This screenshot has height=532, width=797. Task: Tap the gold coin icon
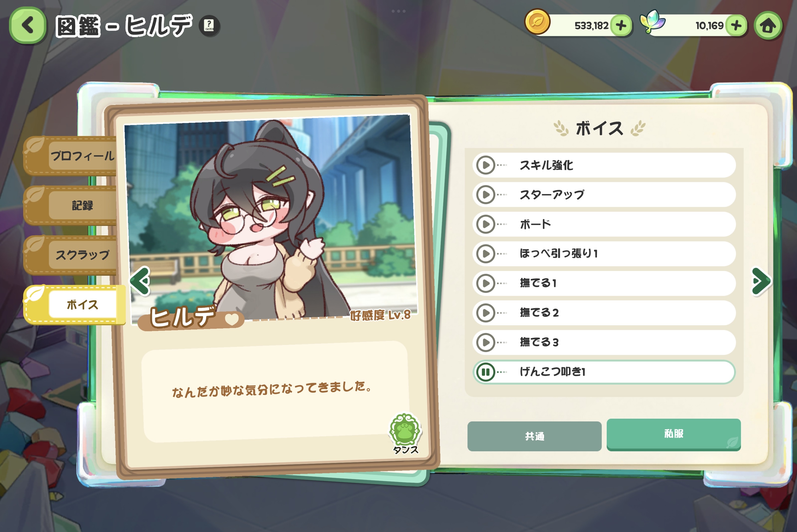point(537,22)
